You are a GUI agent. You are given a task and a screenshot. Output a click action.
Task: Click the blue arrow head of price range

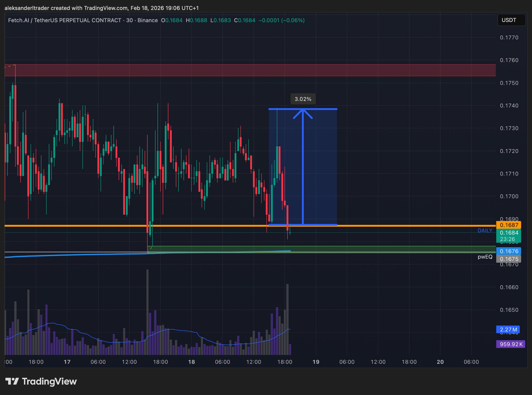tap(303, 112)
